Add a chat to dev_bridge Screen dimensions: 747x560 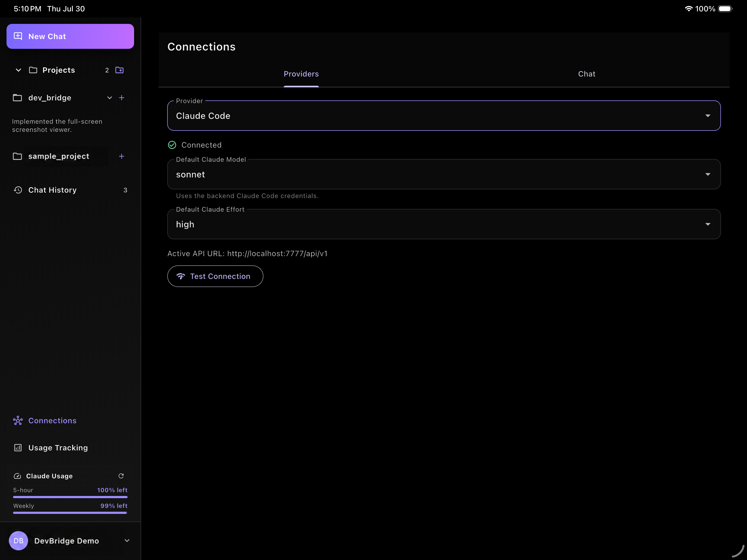pos(122,98)
